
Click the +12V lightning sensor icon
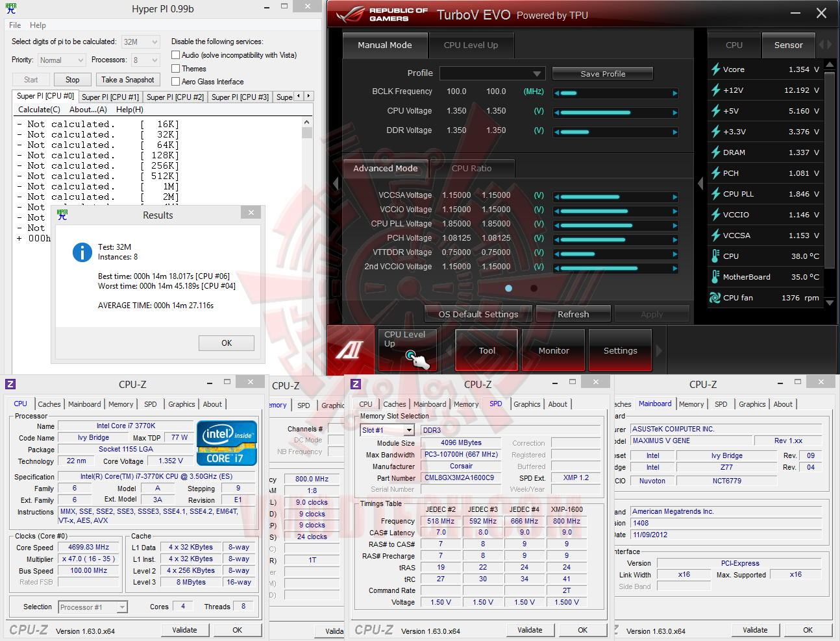715,90
